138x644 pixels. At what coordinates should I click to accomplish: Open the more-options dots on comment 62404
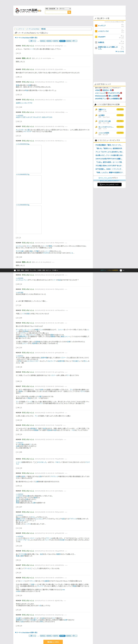[66, 82]
